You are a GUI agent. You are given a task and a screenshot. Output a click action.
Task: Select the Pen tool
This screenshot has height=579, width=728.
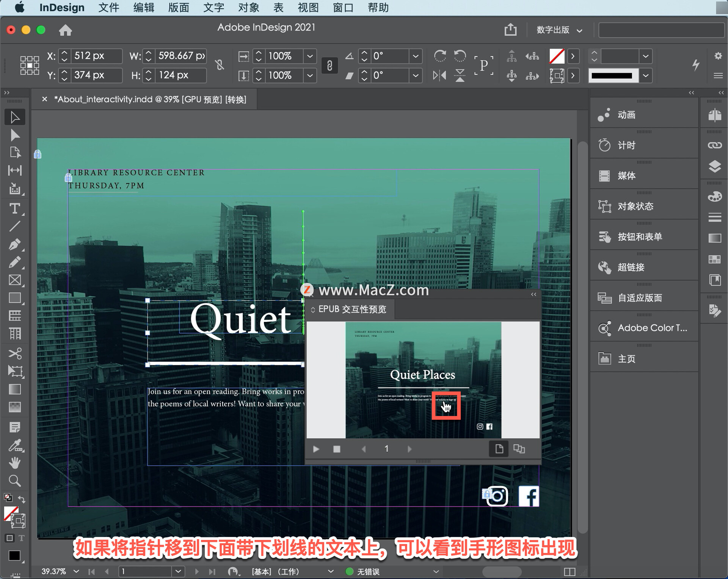pos(15,245)
